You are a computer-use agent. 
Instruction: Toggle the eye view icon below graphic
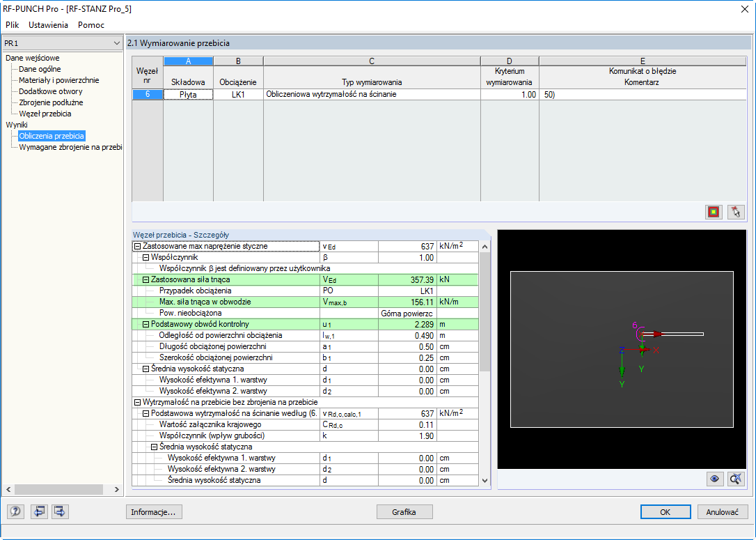coord(714,479)
